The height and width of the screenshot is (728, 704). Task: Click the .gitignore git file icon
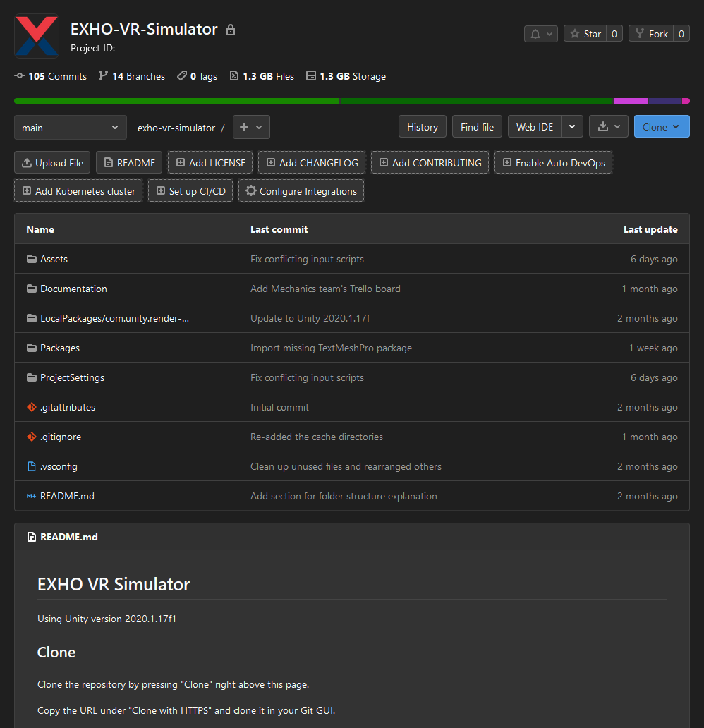point(31,437)
